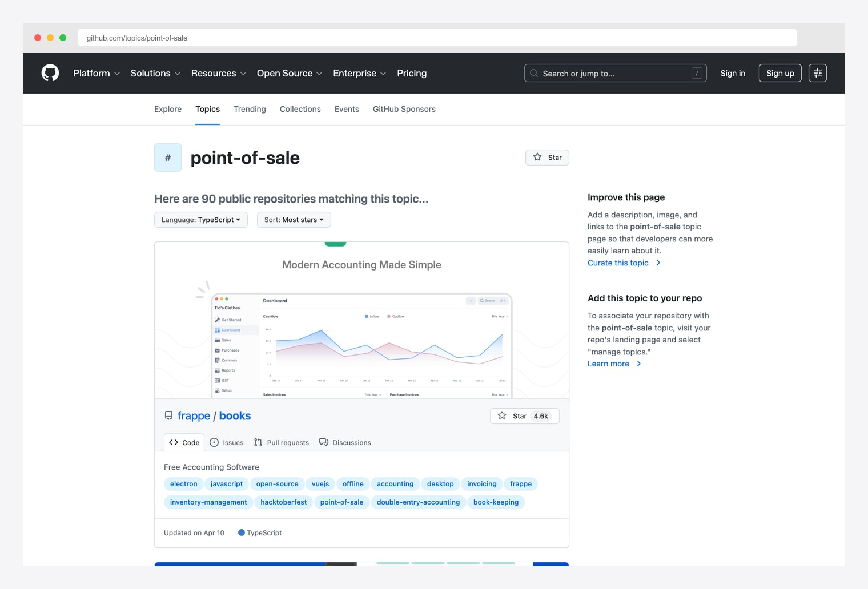Click the star icon in the topic Star button
The image size is (868, 589).
click(x=537, y=157)
